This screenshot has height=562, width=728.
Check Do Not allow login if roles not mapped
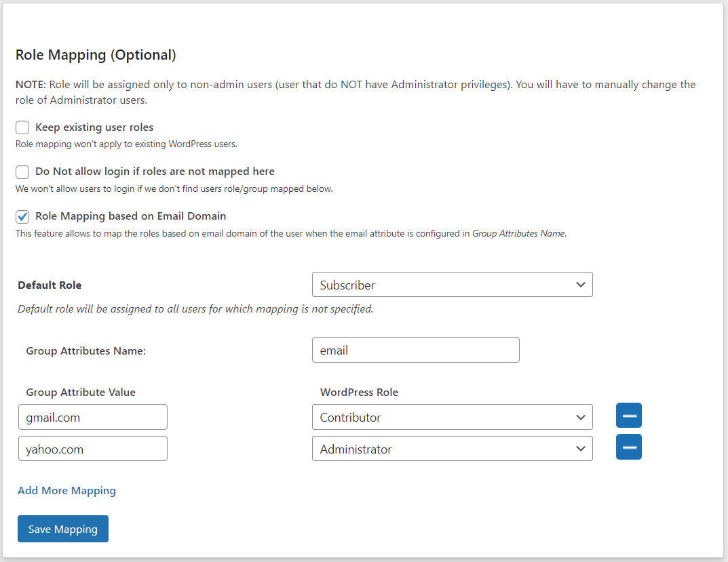(22, 172)
